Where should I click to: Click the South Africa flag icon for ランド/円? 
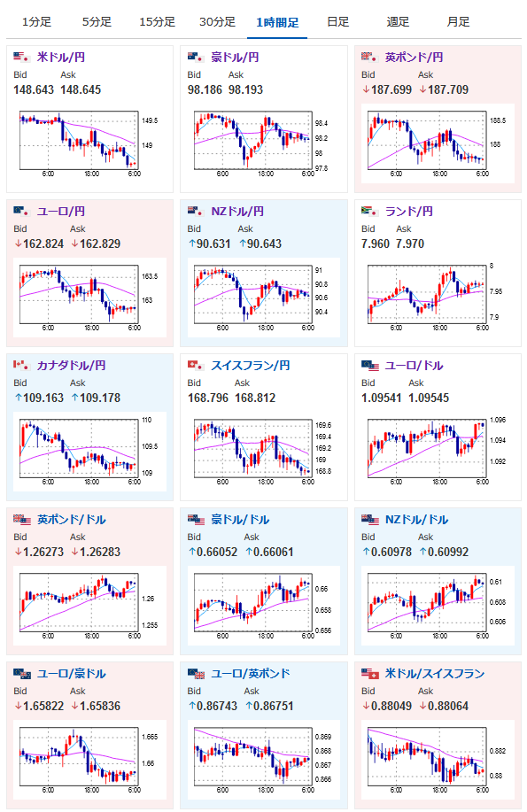pyautogui.click(x=369, y=211)
